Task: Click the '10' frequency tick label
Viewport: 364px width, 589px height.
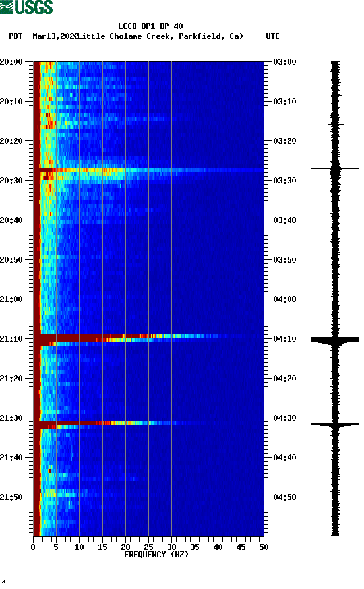Action: [79, 547]
